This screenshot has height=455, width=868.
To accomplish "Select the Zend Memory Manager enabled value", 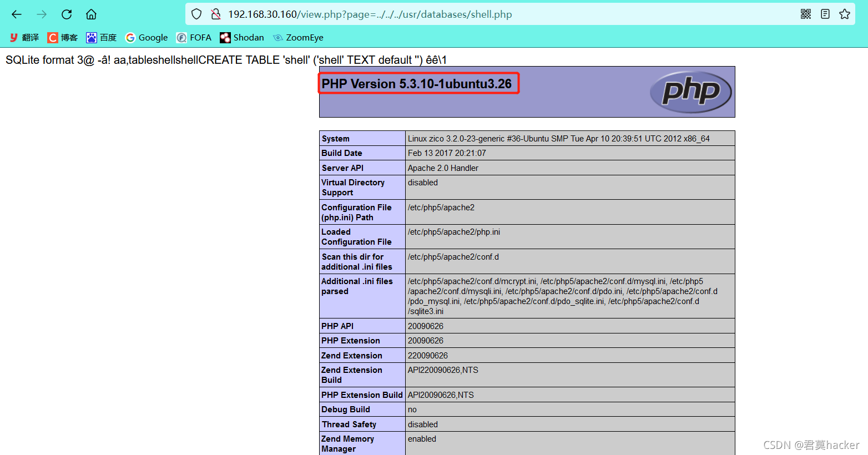I will (x=422, y=439).
